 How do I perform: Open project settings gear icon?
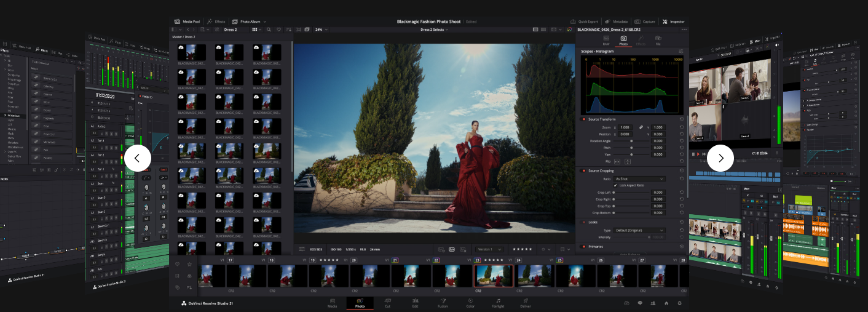[679, 303]
